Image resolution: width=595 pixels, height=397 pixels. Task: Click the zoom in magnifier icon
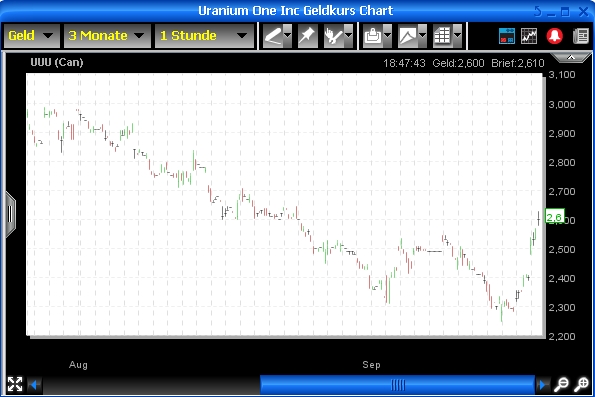pos(581,384)
